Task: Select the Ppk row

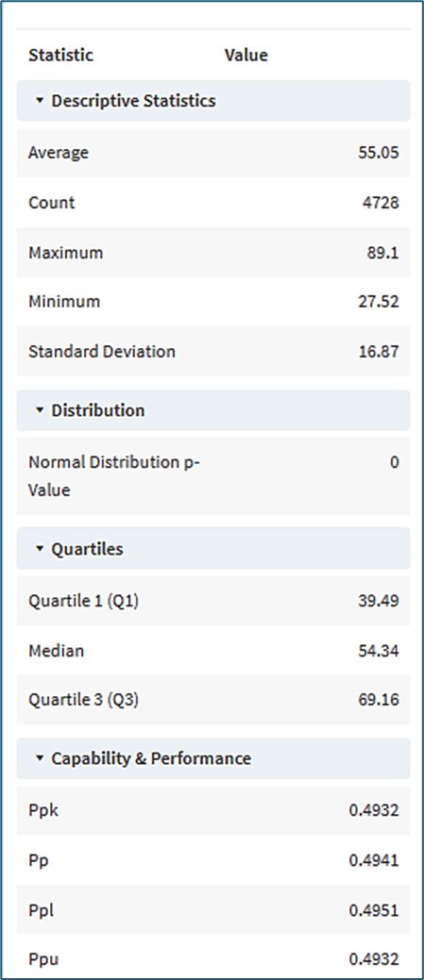Action: (213, 810)
